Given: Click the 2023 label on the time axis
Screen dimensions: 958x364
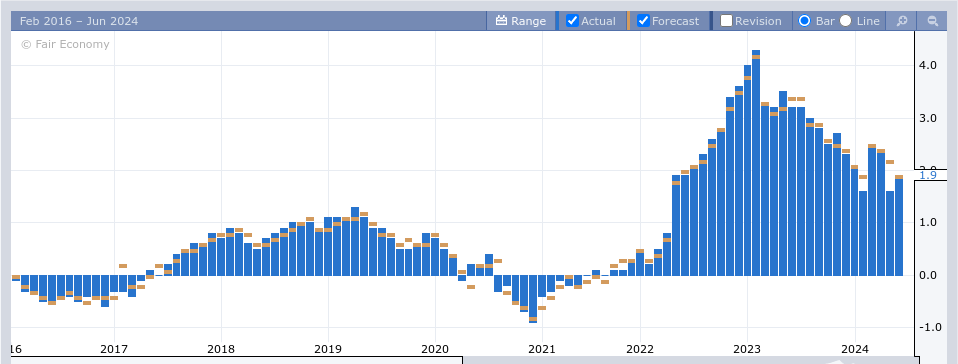Looking at the screenshot, I should [x=747, y=349].
